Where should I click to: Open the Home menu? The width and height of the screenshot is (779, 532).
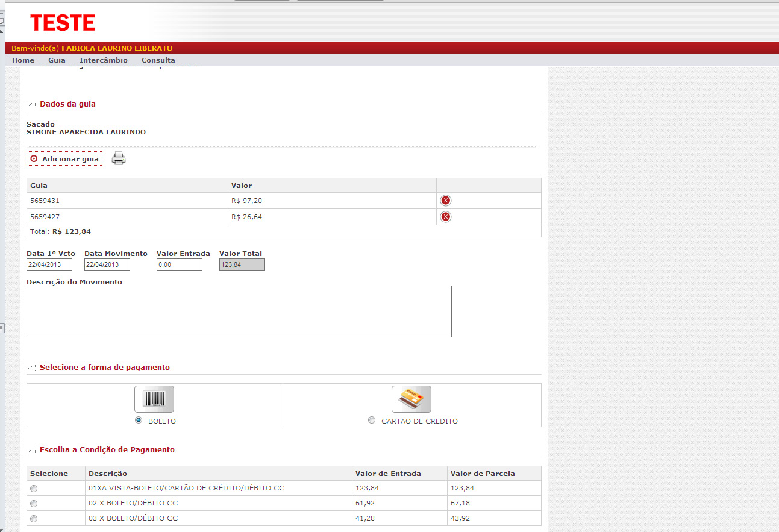tap(23, 60)
